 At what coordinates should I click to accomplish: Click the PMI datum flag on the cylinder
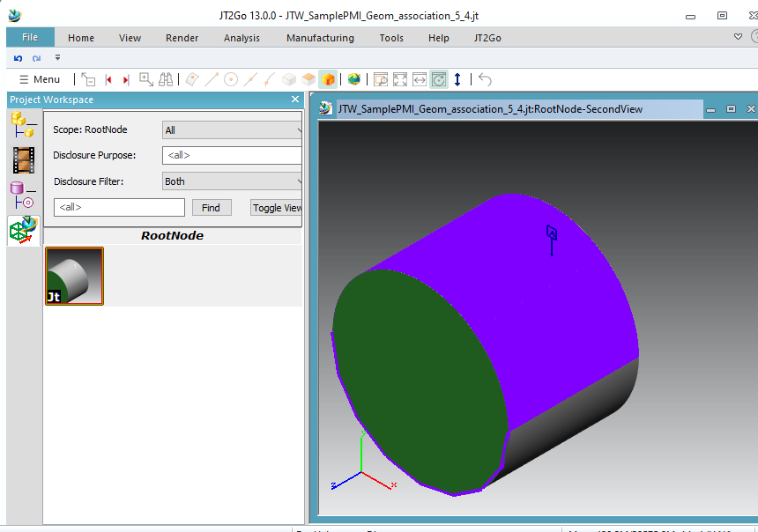(x=552, y=240)
